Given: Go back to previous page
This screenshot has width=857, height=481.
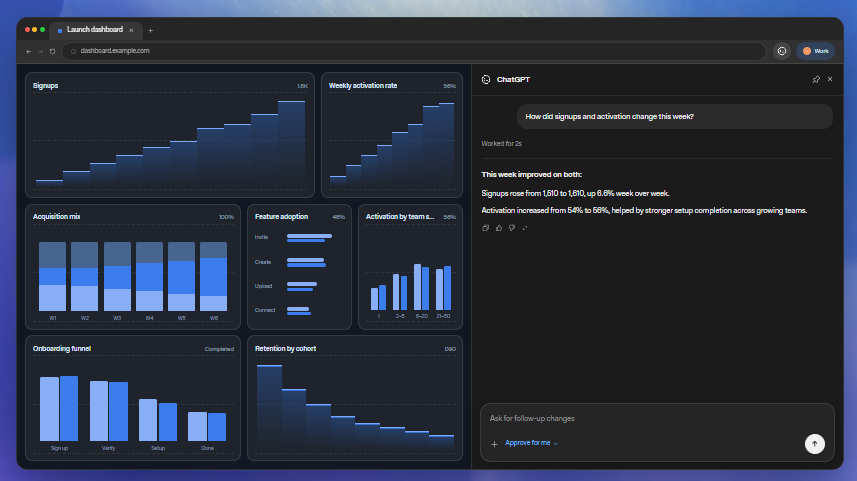Looking at the screenshot, I should [28, 51].
